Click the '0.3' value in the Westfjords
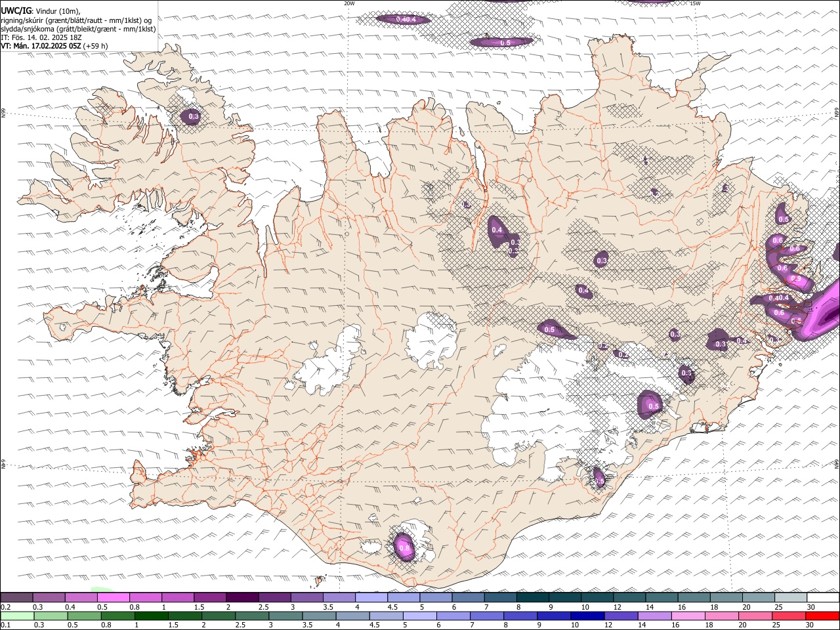Screen dimensions: 840x630 pos(194,117)
